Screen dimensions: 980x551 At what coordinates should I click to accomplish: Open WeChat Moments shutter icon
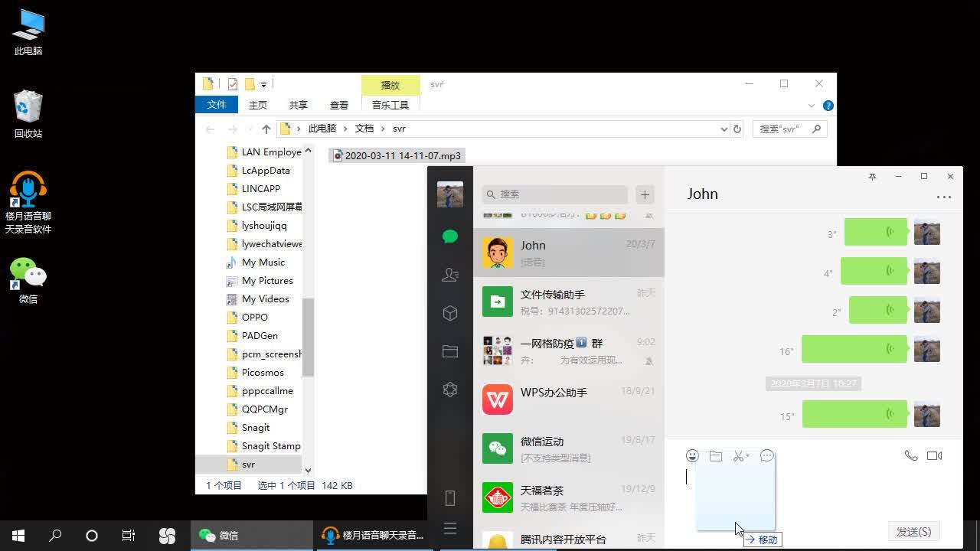pyautogui.click(x=450, y=390)
